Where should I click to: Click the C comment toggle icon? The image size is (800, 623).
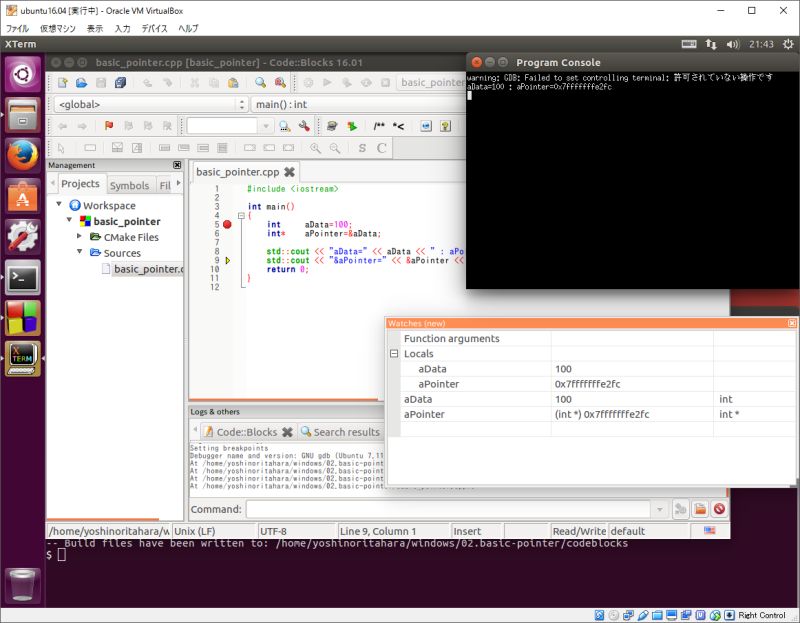tap(381, 148)
